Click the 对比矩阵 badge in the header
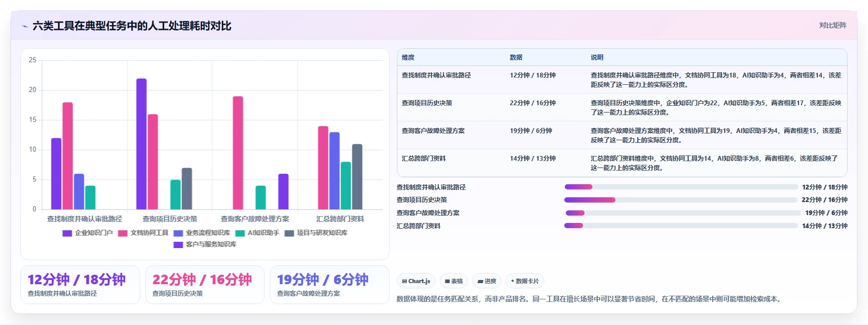The image size is (868, 325). [832, 26]
